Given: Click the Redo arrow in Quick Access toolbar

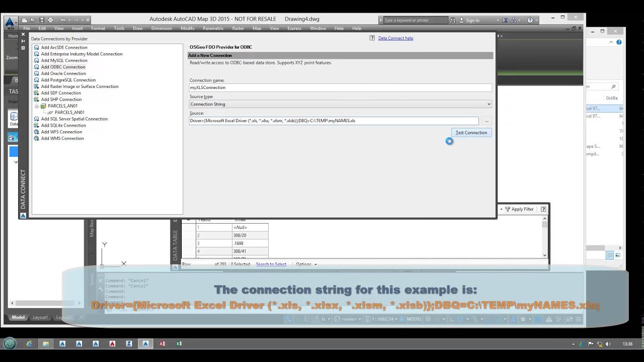Looking at the screenshot, I should point(76,20).
